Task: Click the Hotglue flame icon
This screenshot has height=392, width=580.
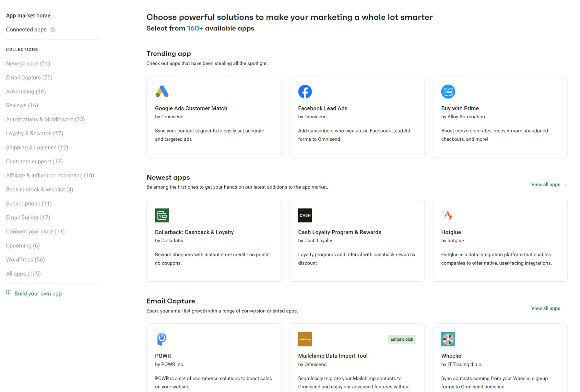Action: (x=448, y=215)
